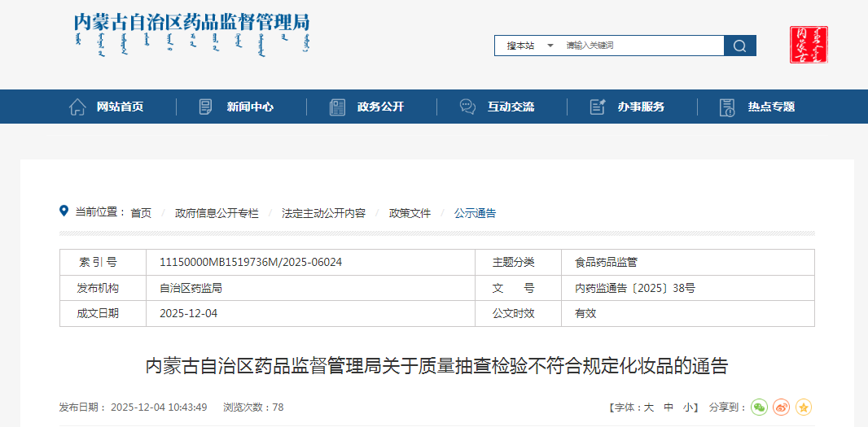This screenshot has height=427, width=868.
Task: Share the notice to Weibo
Action: [x=781, y=407]
